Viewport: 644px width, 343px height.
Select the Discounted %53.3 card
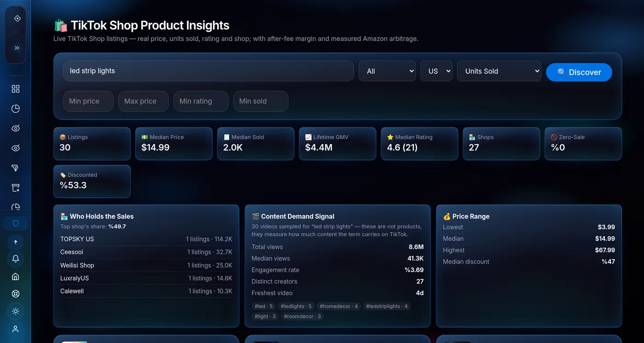[x=92, y=181]
